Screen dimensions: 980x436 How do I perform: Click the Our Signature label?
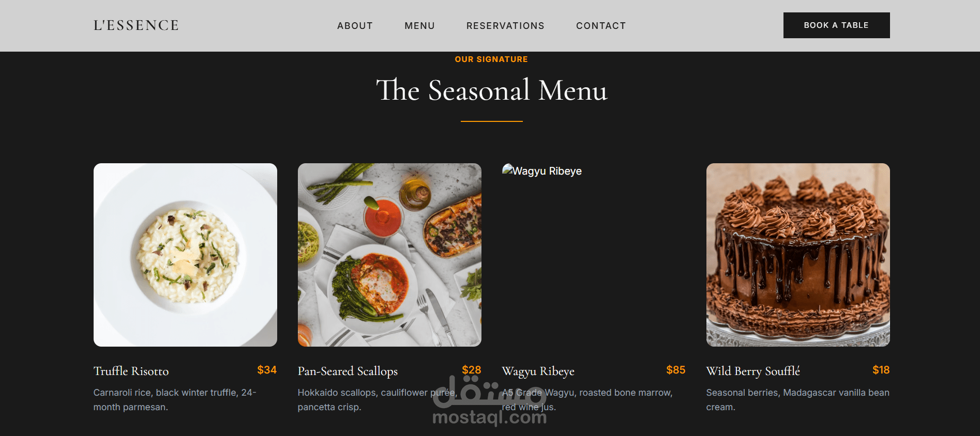tap(491, 59)
